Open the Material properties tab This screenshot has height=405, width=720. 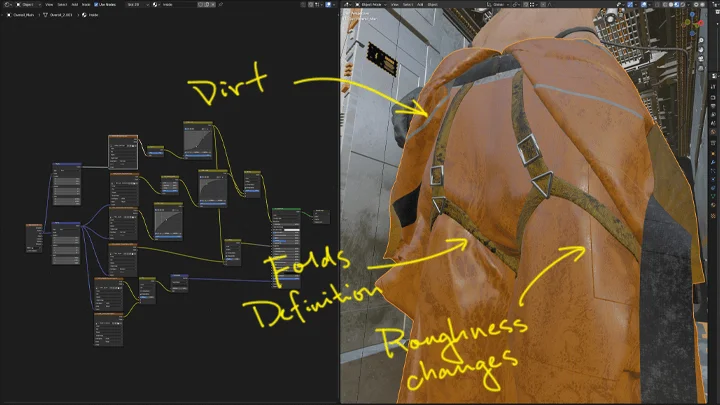(713, 204)
